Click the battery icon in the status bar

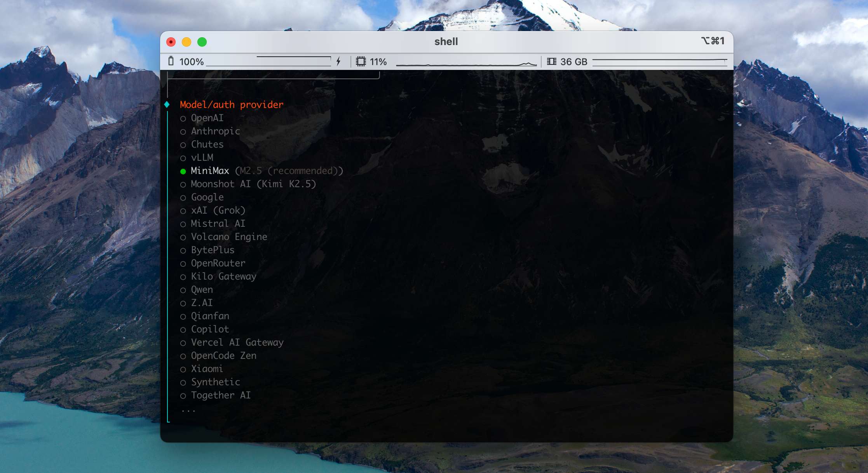pyautogui.click(x=172, y=61)
